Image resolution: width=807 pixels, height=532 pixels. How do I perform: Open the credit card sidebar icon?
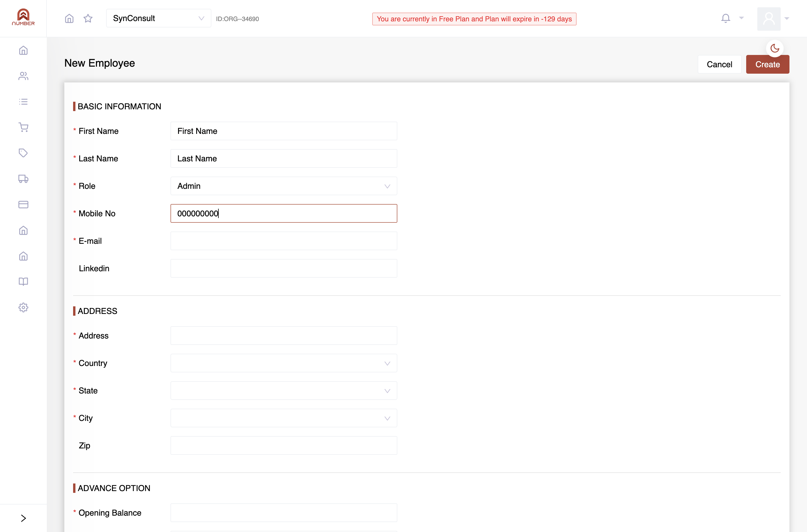coord(23,205)
